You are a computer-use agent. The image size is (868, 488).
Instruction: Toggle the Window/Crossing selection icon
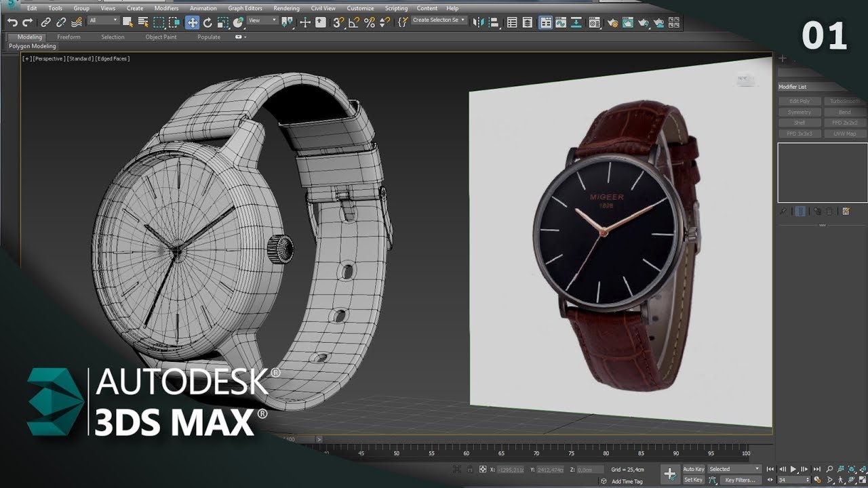pyautogui.click(x=174, y=22)
